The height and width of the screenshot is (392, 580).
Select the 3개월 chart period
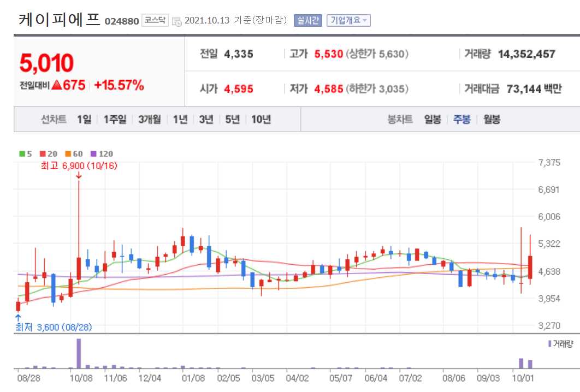tap(150, 118)
